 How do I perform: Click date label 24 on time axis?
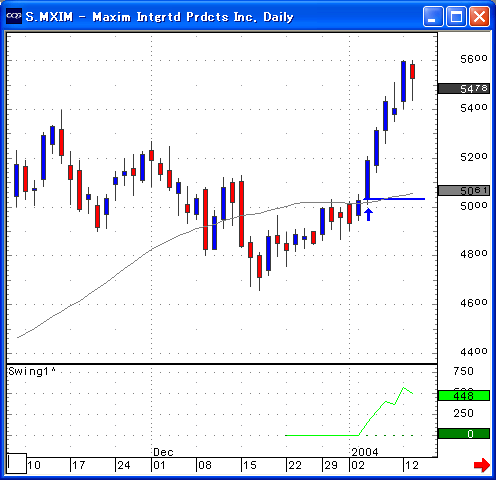point(124,465)
